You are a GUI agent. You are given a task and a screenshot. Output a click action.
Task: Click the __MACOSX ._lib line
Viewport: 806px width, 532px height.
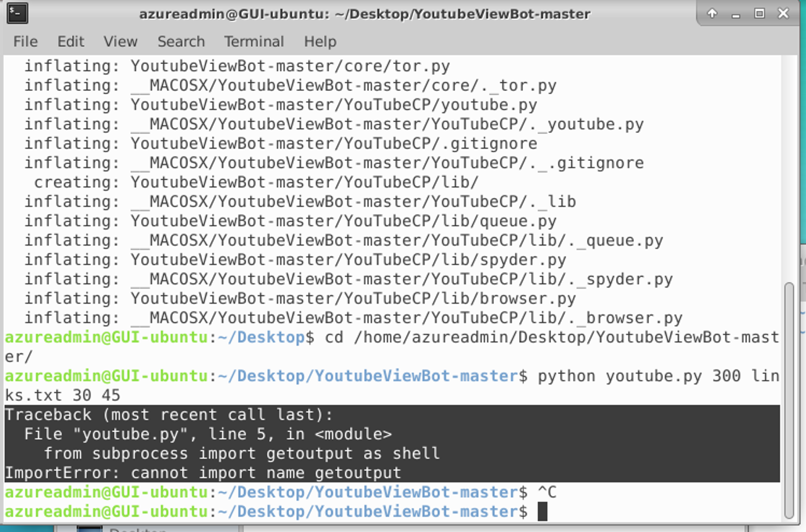(300, 201)
